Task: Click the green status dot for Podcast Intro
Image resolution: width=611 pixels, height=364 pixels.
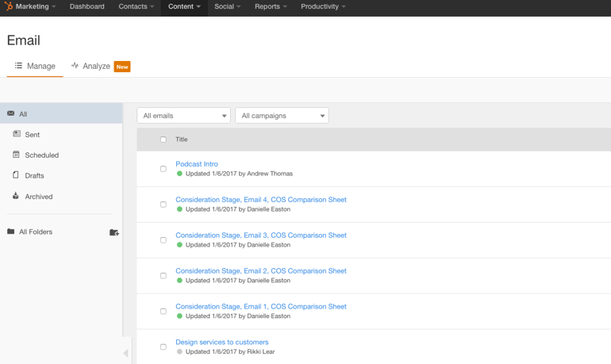Action: [x=180, y=174]
